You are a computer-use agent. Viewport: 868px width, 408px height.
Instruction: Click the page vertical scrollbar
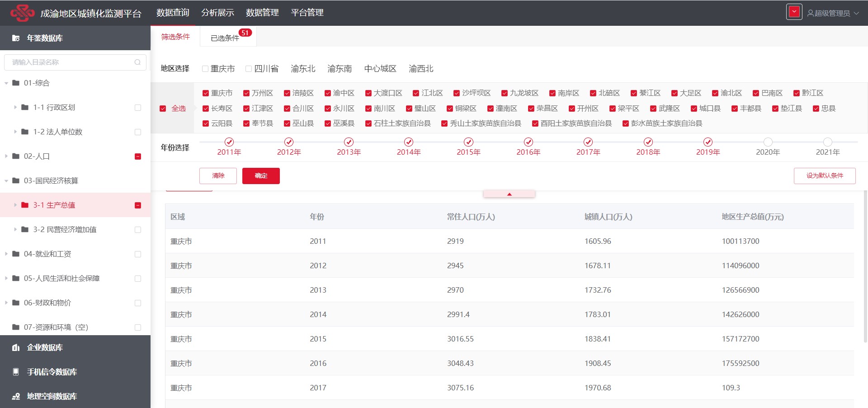865,267
